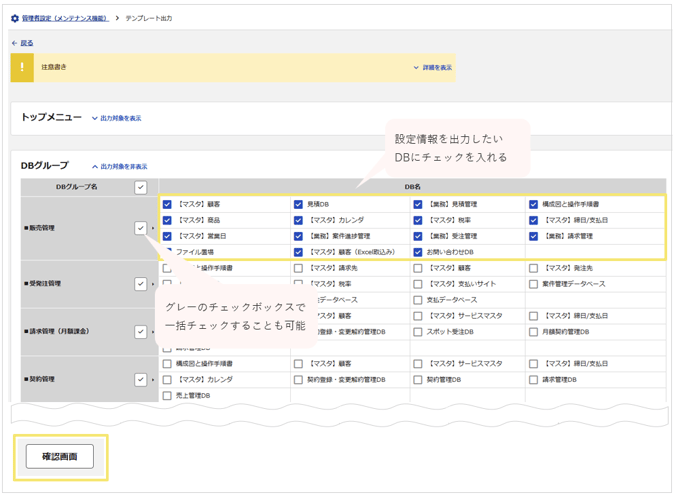Check the 【マスタ】請求先 checkbox
The width and height of the screenshot is (676, 497).
coord(298,268)
